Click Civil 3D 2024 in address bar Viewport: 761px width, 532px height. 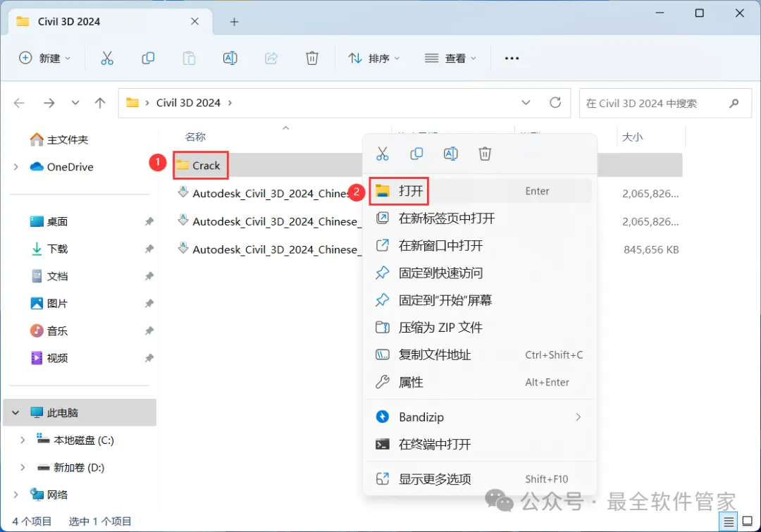(188, 103)
